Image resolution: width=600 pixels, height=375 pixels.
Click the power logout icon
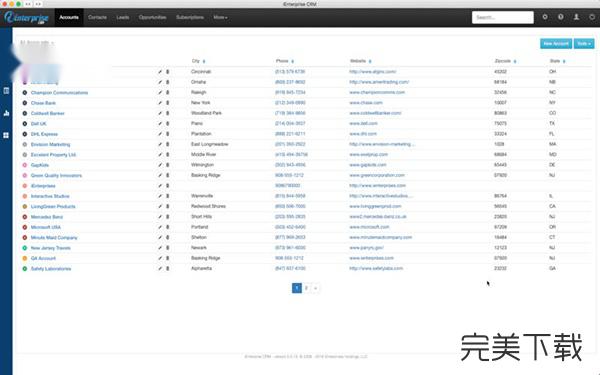[592, 17]
